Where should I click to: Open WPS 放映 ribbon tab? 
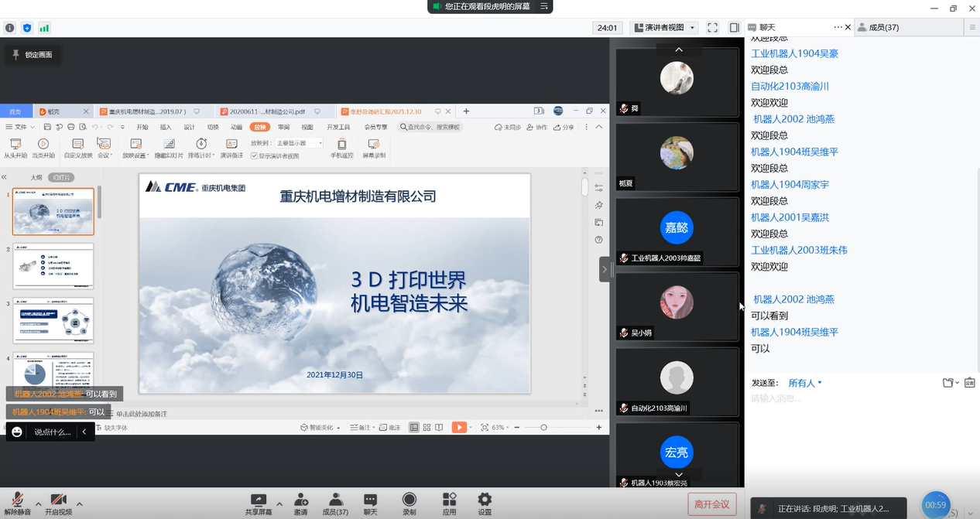pos(259,127)
